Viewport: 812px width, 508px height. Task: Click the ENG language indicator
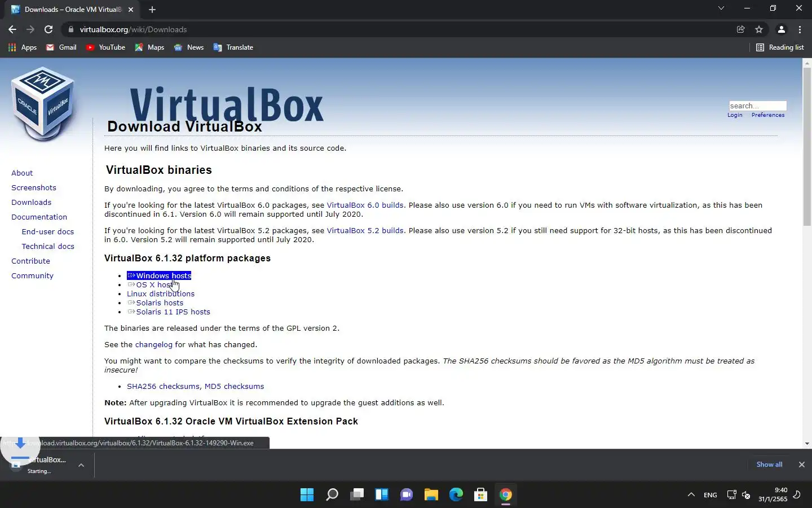click(x=710, y=495)
